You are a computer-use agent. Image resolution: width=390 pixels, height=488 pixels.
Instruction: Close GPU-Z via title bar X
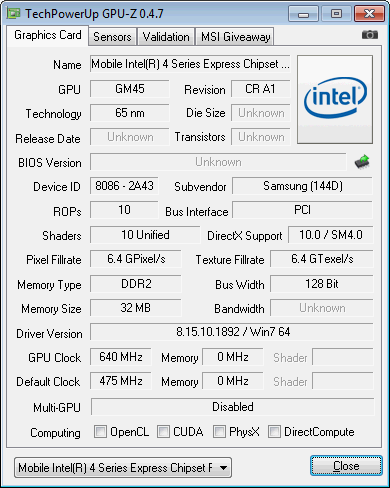(x=369, y=14)
